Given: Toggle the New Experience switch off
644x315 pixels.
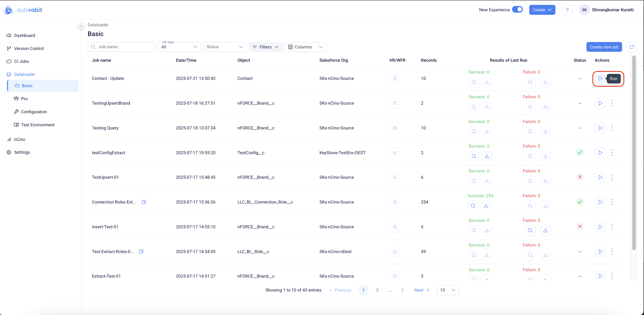Looking at the screenshot, I should 517,10.
